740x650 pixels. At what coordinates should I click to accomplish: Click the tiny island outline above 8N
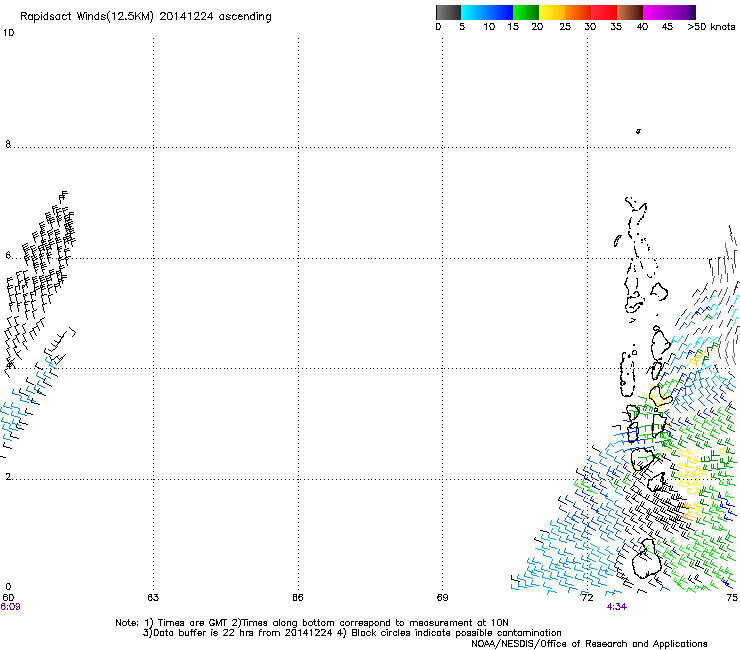point(638,131)
